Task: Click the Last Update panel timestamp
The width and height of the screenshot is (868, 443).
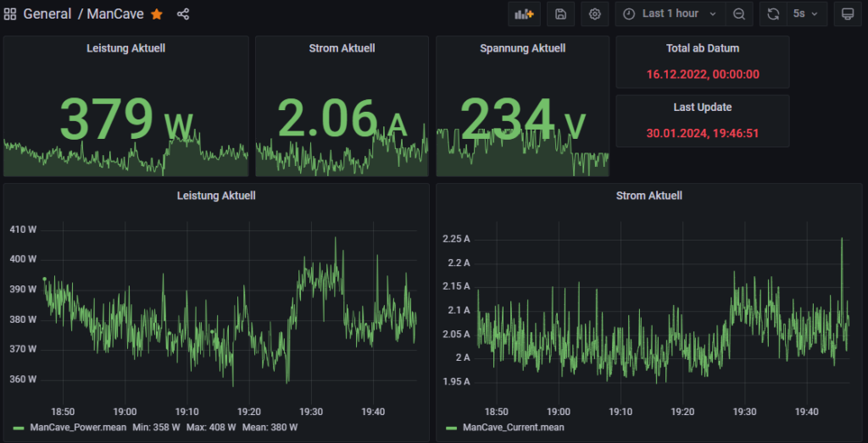Action: pyautogui.click(x=702, y=133)
